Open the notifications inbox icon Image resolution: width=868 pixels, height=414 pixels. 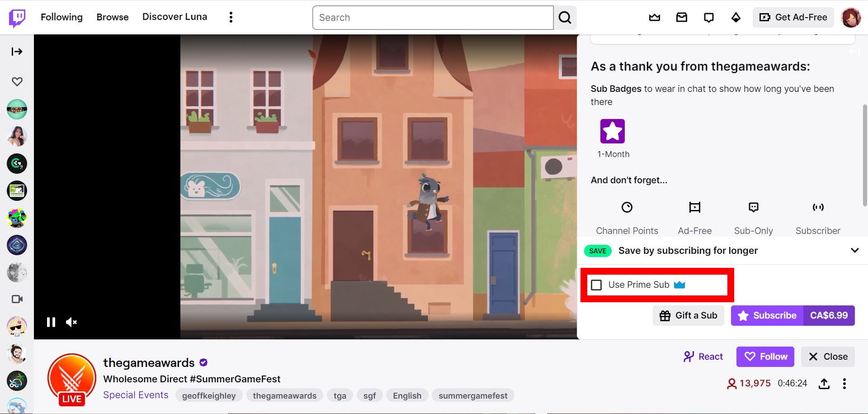click(681, 17)
